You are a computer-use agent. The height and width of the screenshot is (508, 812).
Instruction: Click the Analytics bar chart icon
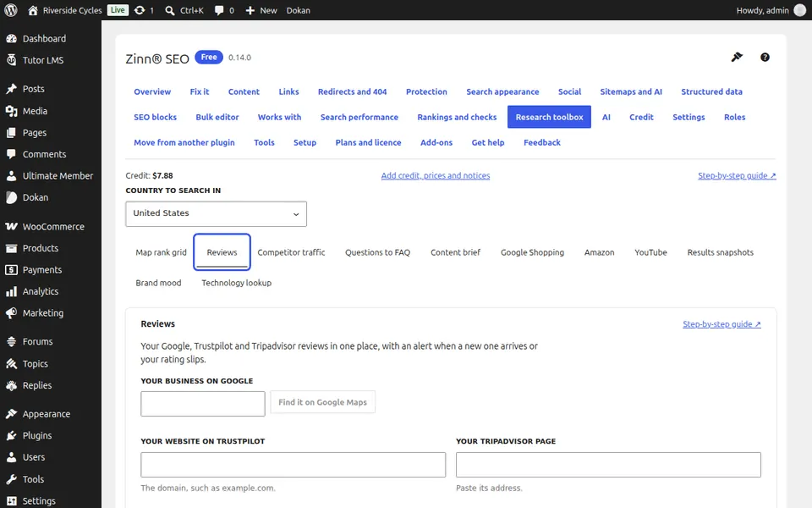pos(11,291)
